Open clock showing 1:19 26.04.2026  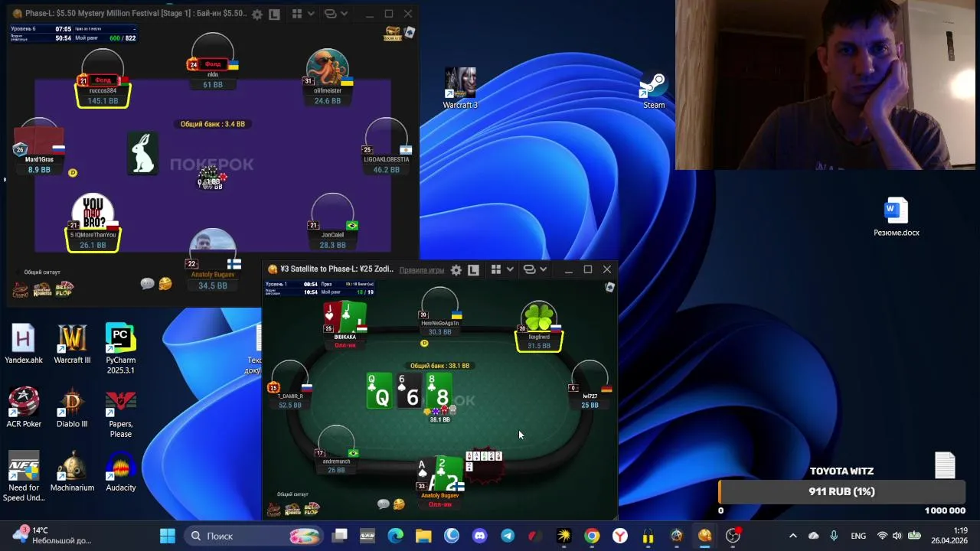(949, 536)
